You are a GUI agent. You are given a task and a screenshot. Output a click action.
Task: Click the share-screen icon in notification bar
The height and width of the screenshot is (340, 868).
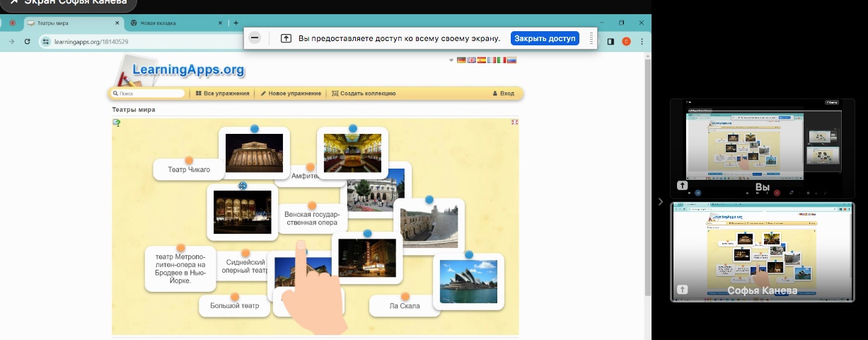pos(286,38)
